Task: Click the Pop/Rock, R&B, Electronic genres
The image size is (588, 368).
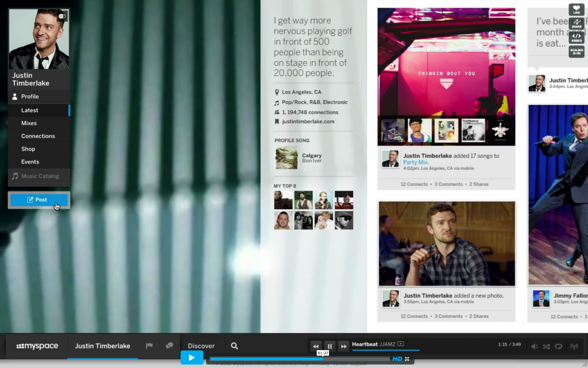Action: coord(315,102)
